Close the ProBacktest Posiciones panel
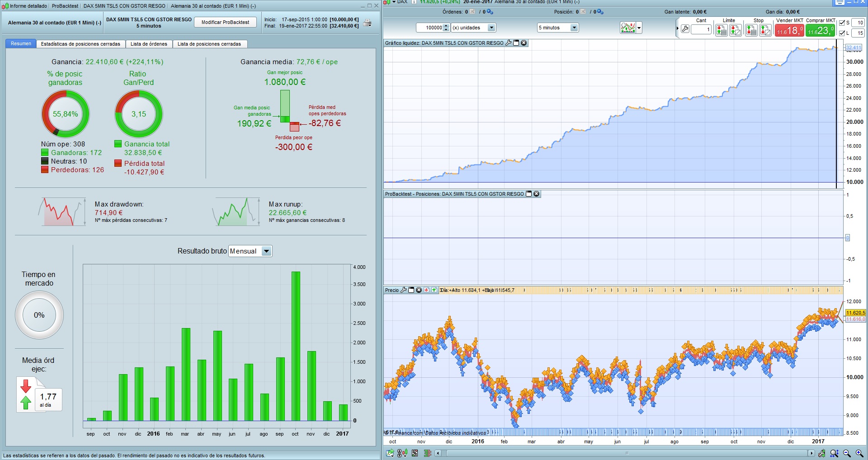The image size is (868, 460). click(x=536, y=194)
